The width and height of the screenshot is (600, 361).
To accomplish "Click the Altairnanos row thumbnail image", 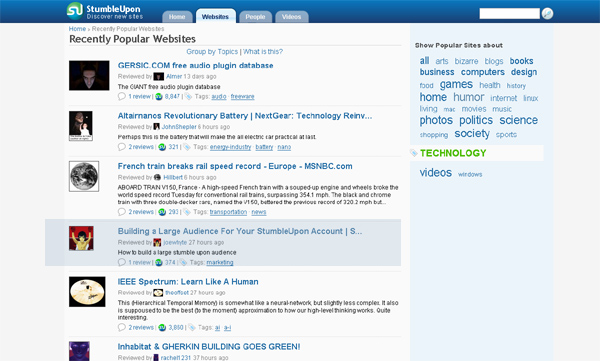I will coord(81,126).
